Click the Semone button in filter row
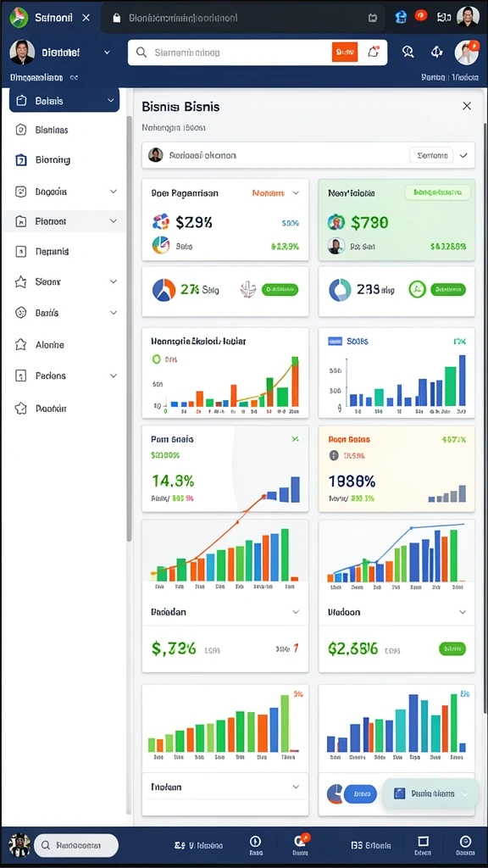The image size is (488, 868). (431, 156)
